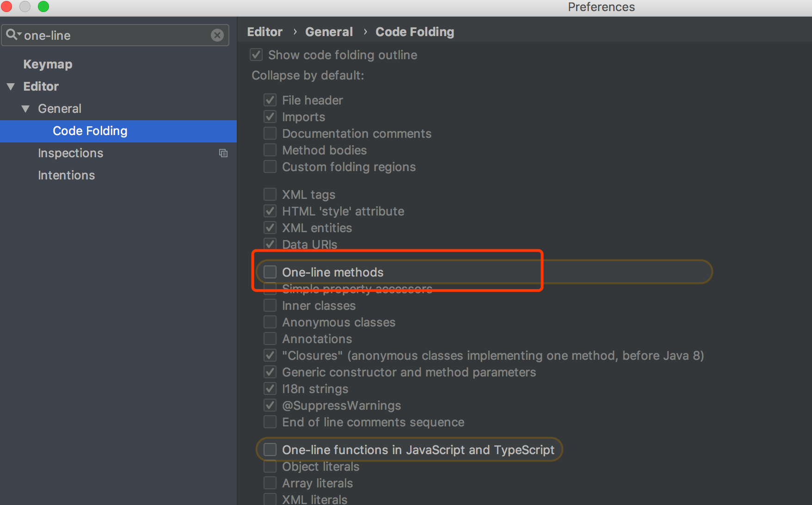Enable the One-line methods checkbox
The width and height of the screenshot is (812, 505).
pyautogui.click(x=270, y=272)
